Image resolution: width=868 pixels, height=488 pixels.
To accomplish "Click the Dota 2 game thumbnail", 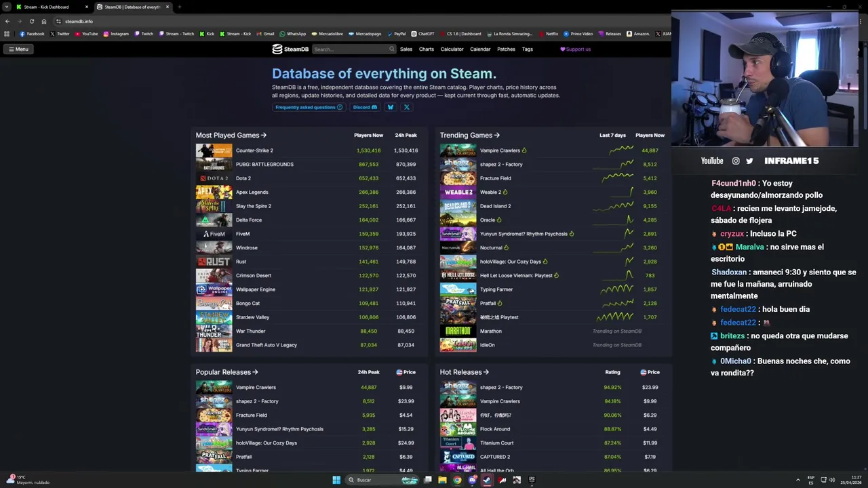I will pyautogui.click(x=214, y=178).
